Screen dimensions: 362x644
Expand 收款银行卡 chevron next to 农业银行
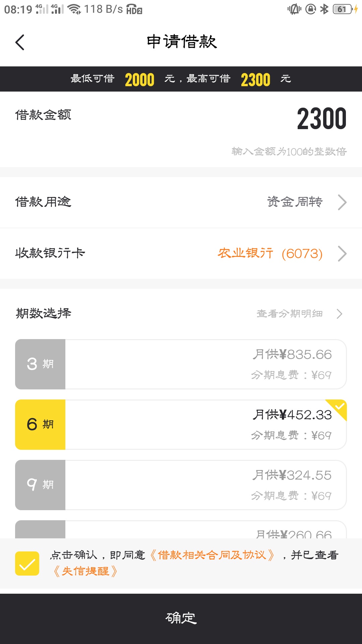coord(342,254)
